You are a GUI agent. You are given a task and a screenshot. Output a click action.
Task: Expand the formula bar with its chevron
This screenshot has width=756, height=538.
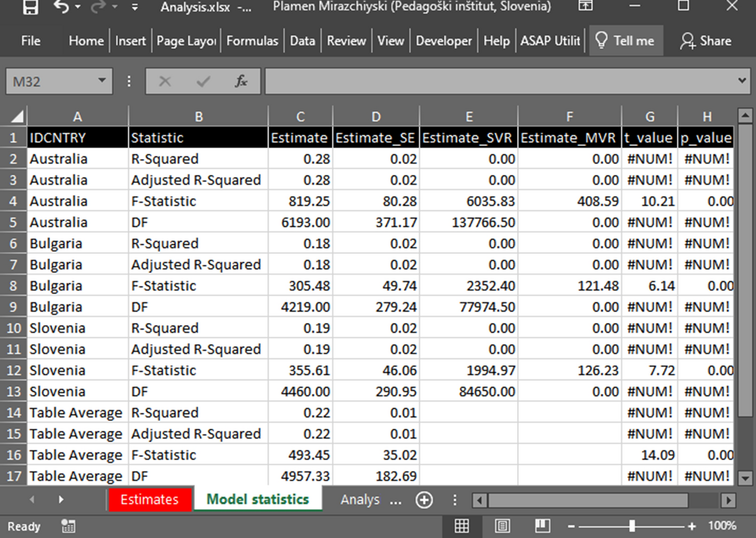point(742,81)
